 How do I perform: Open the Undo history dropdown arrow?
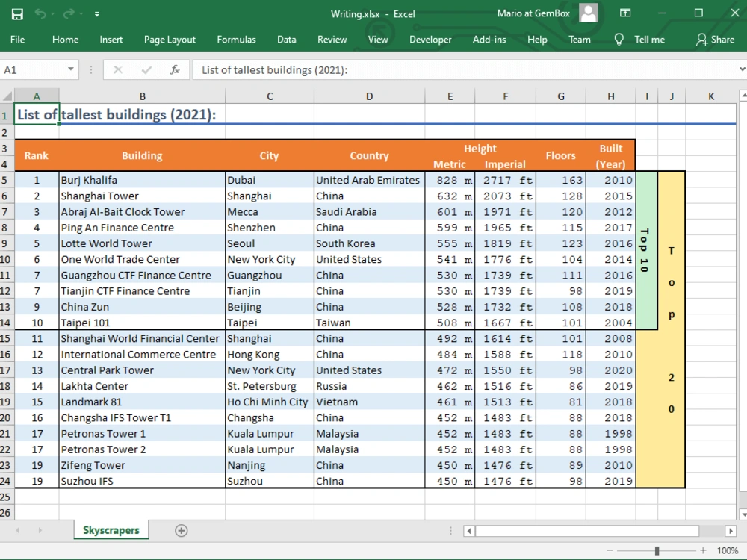pyautogui.click(x=52, y=14)
